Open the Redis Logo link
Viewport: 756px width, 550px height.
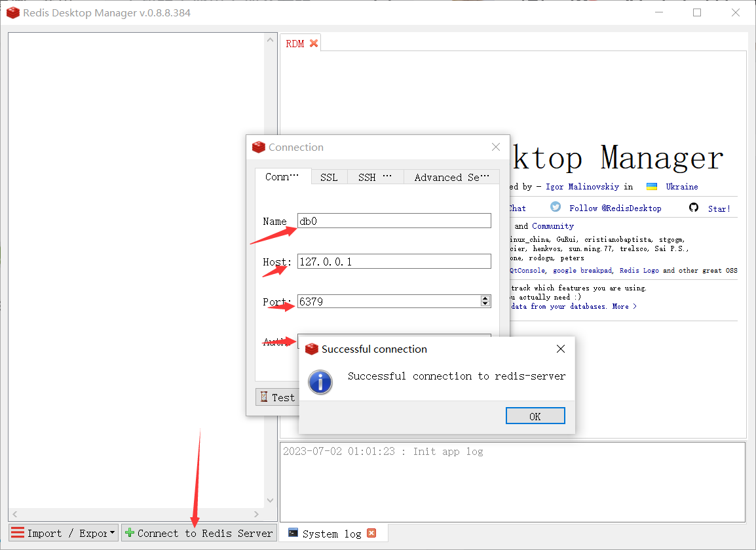point(639,271)
